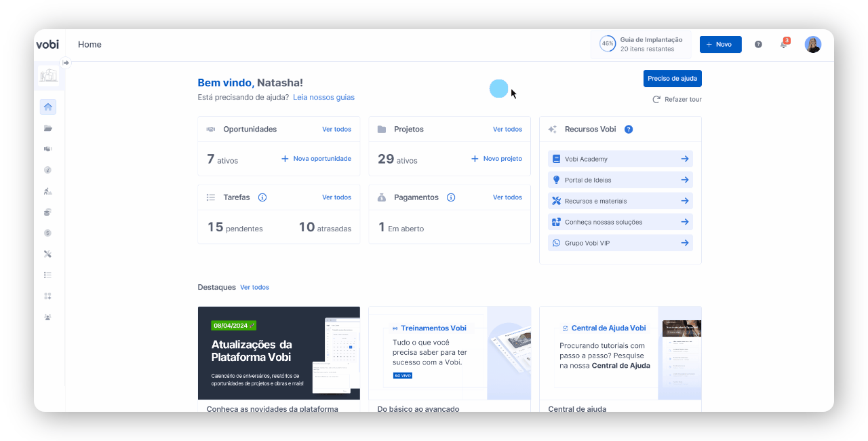Open the gauge dashboard icon in sidebar

coord(48,170)
